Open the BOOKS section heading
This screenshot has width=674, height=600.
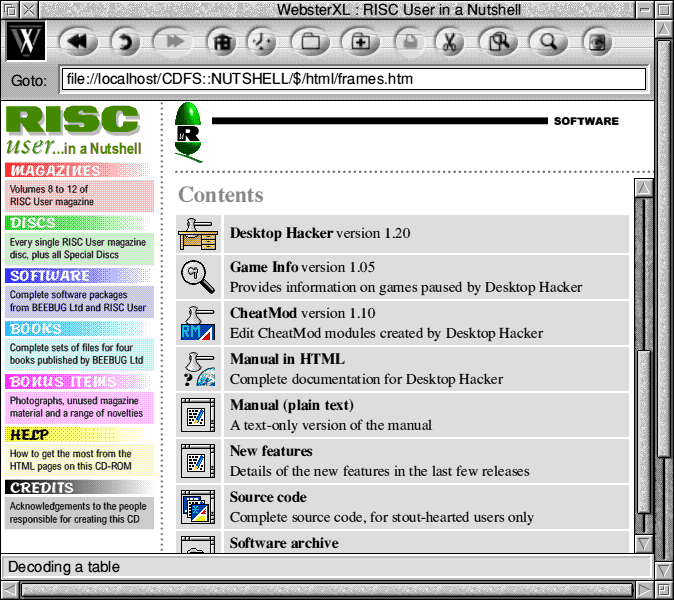(x=78, y=328)
